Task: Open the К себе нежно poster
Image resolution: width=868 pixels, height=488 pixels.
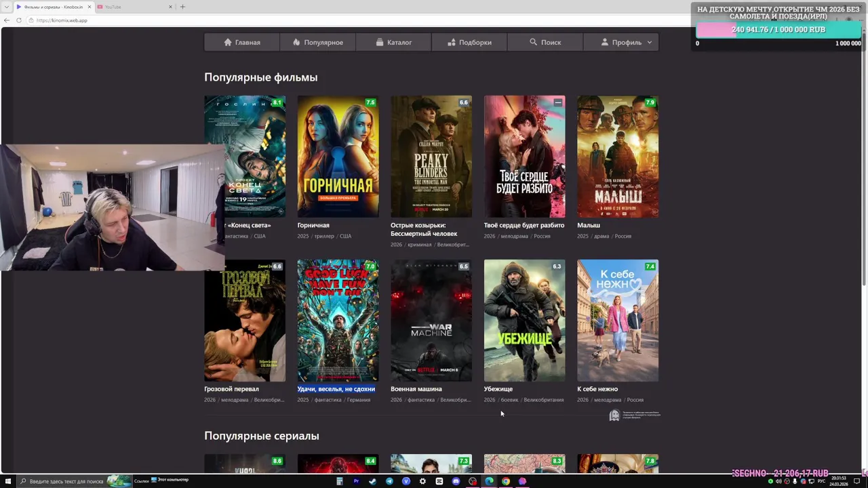Action: [x=618, y=321]
